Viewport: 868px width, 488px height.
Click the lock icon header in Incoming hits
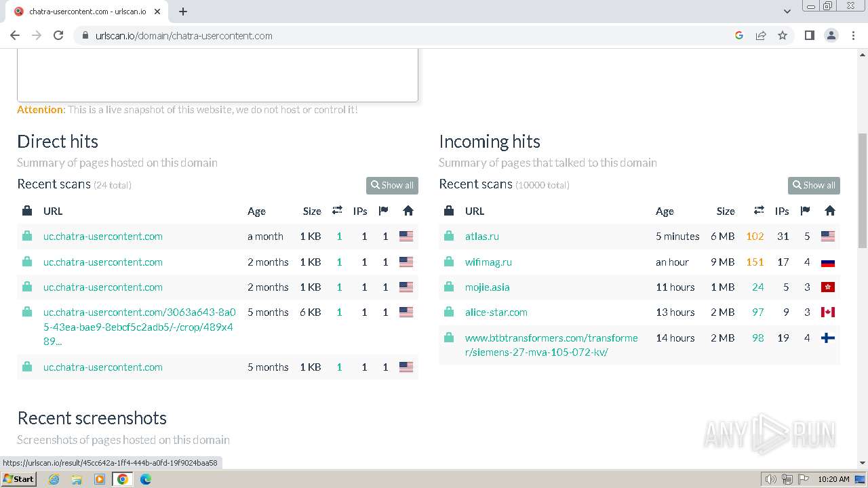[x=449, y=211]
